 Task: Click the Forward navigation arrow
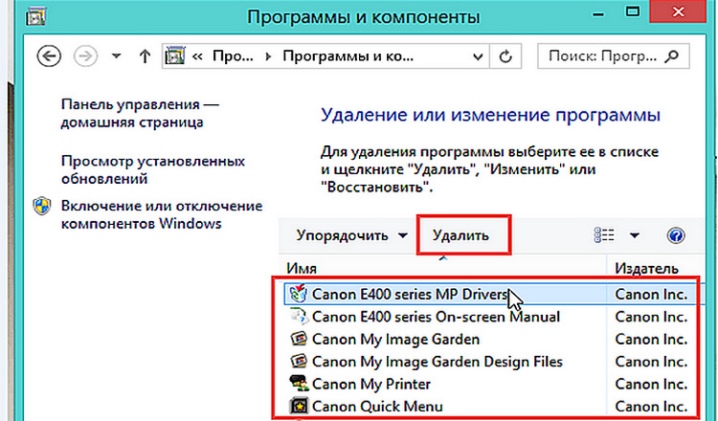tap(85, 56)
